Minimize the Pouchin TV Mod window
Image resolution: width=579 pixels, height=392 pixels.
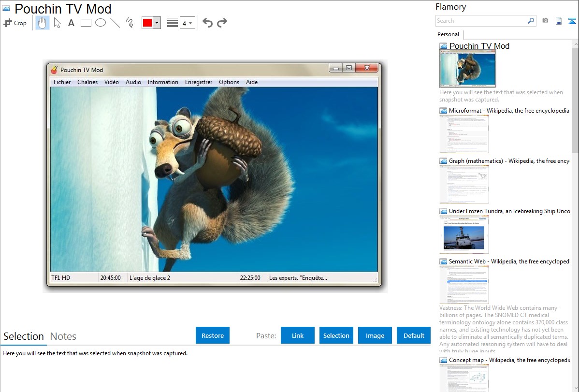pos(336,68)
